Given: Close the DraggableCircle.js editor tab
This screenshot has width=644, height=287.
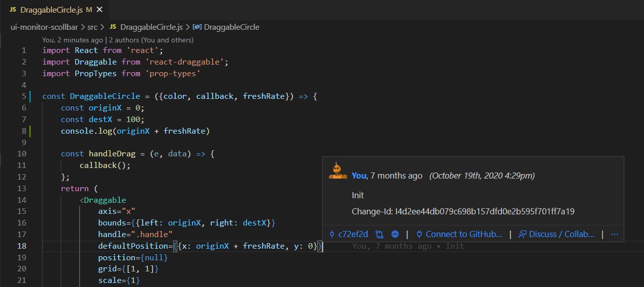Looking at the screenshot, I should coord(100,10).
